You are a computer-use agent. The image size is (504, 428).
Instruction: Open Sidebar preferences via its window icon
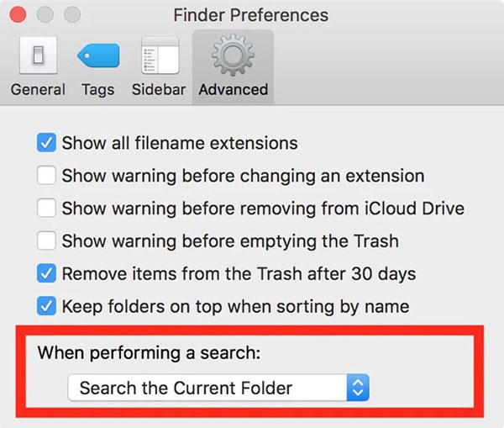pos(160,55)
